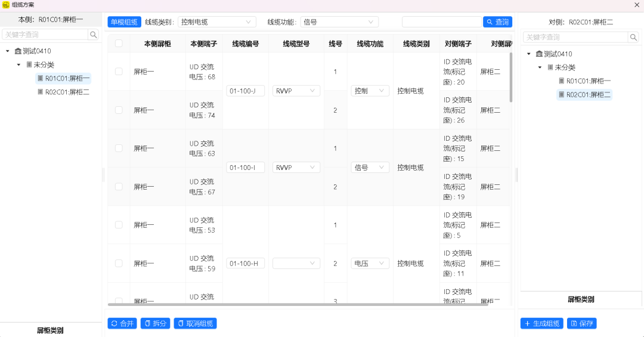This screenshot has width=644, height=337.
Task: Click the cable number field 01-100-J
Action: click(x=245, y=91)
